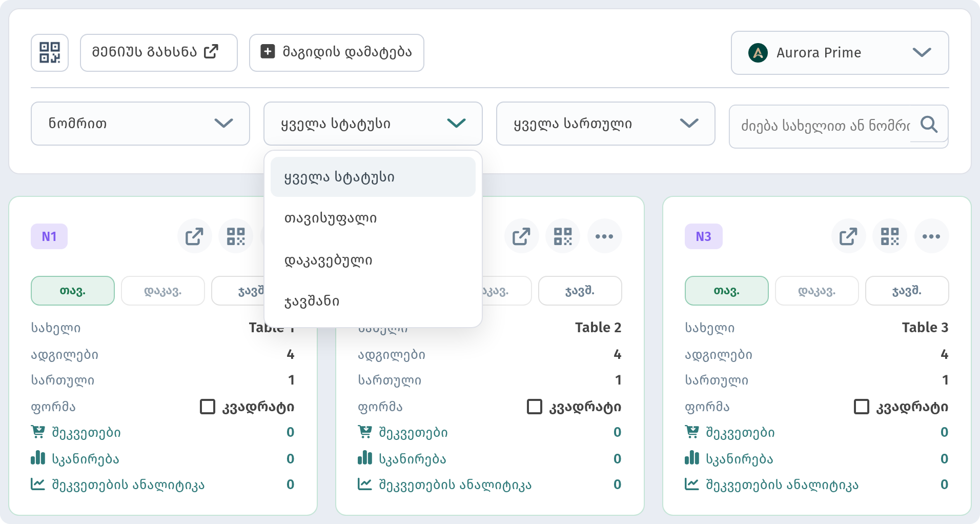The image size is (980, 524).
Task: Open external link icon on N3 card
Action: click(849, 236)
